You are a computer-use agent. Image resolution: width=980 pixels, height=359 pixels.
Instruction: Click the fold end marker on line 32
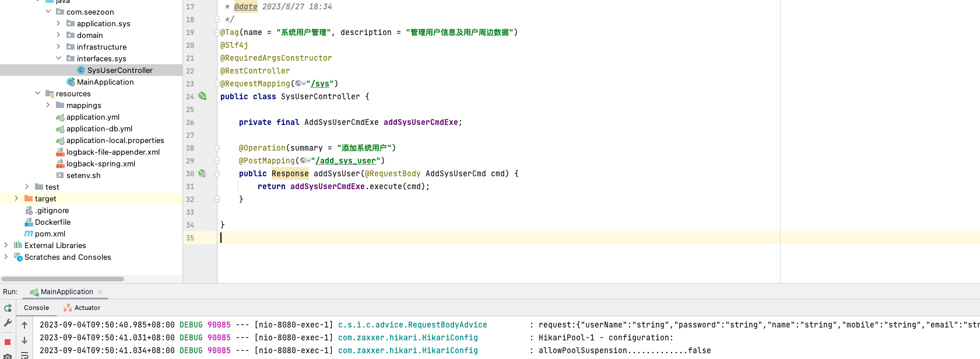pyautogui.click(x=217, y=199)
